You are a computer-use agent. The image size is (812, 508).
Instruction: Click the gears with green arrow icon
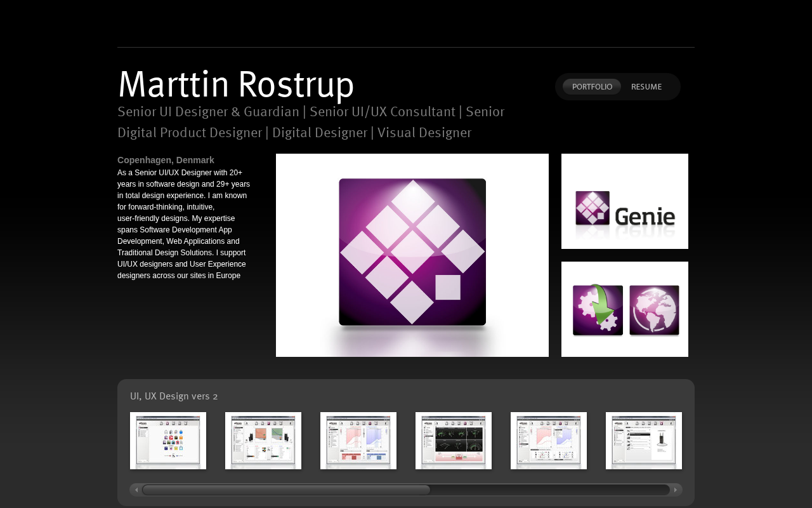click(x=598, y=310)
